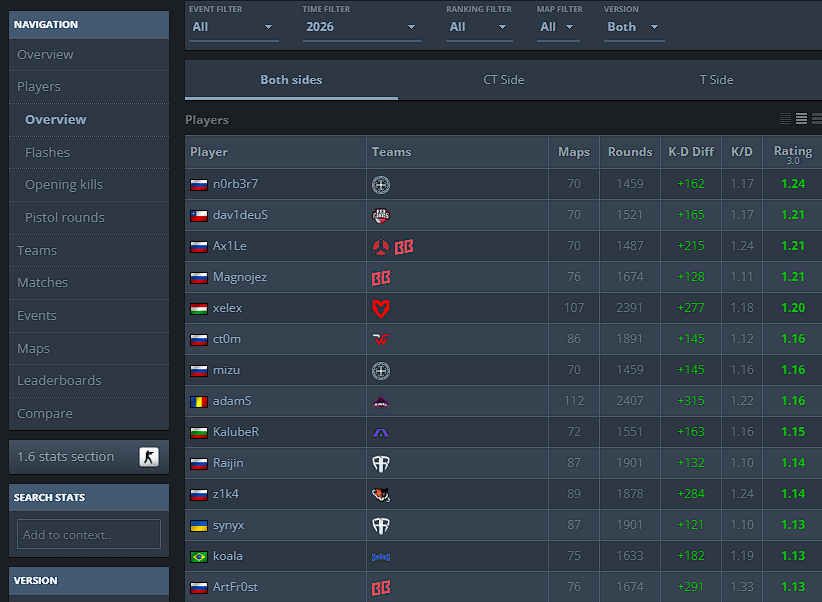The width and height of the screenshot is (822, 602).
Task: Open the Time Filter 2026 dropdown
Action: click(x=362, y=27)
